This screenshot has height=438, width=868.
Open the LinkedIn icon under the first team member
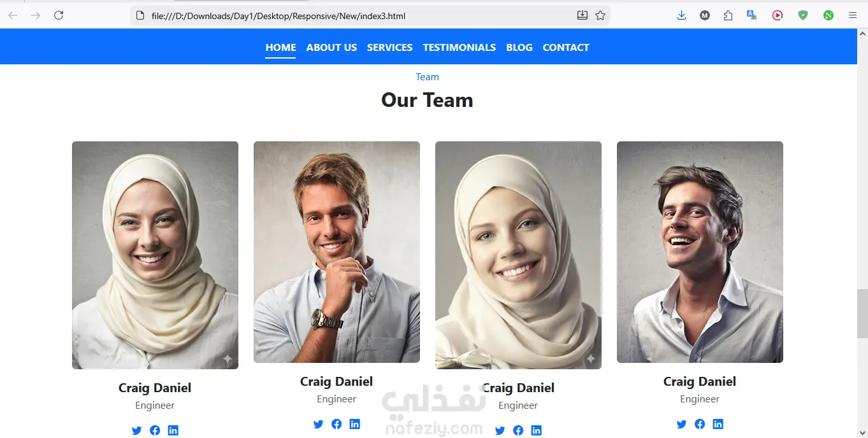point(173,430)
